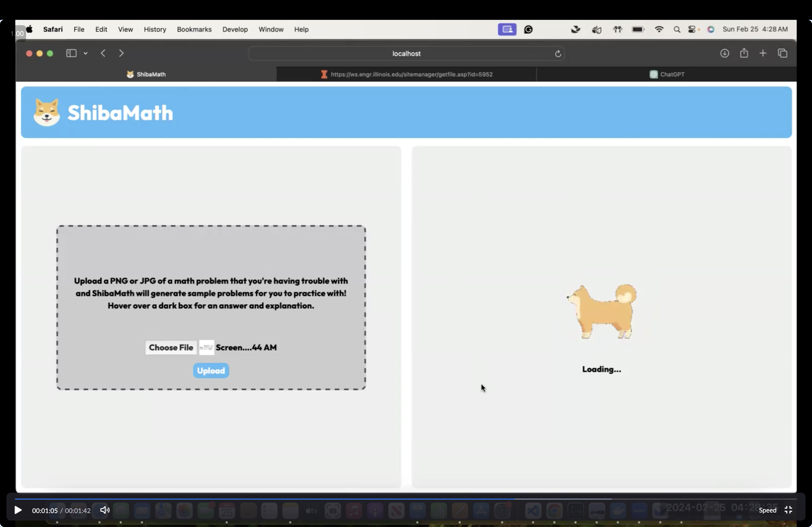Show the tab overview icon
This screenshot has width=812, height=527.
tap(783, 53)
